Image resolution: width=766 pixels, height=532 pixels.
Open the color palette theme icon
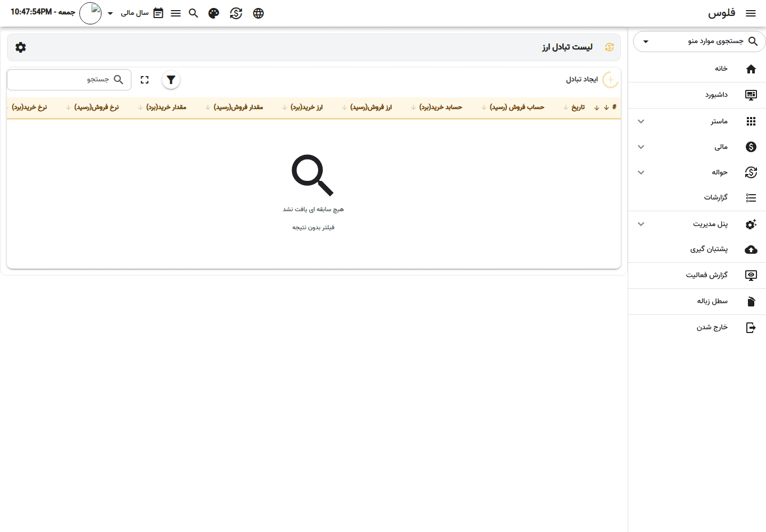(214, 13)
